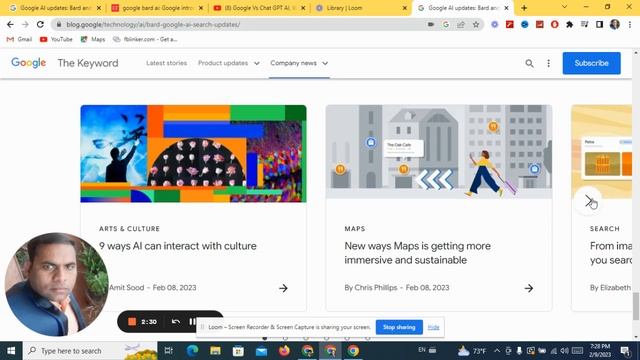The image size is (640, 360).
Task: Click the Subscribe button
Action: 591,63
